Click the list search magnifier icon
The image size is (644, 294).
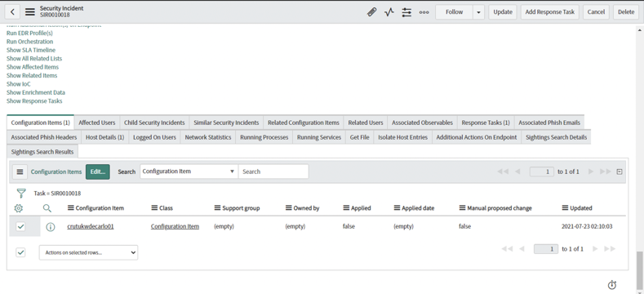coord(47,208)
